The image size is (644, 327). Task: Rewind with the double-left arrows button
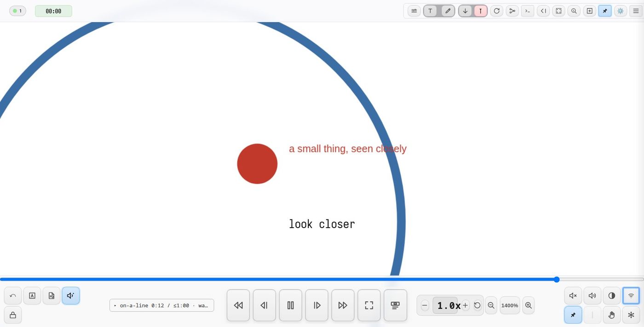(238, 305)
